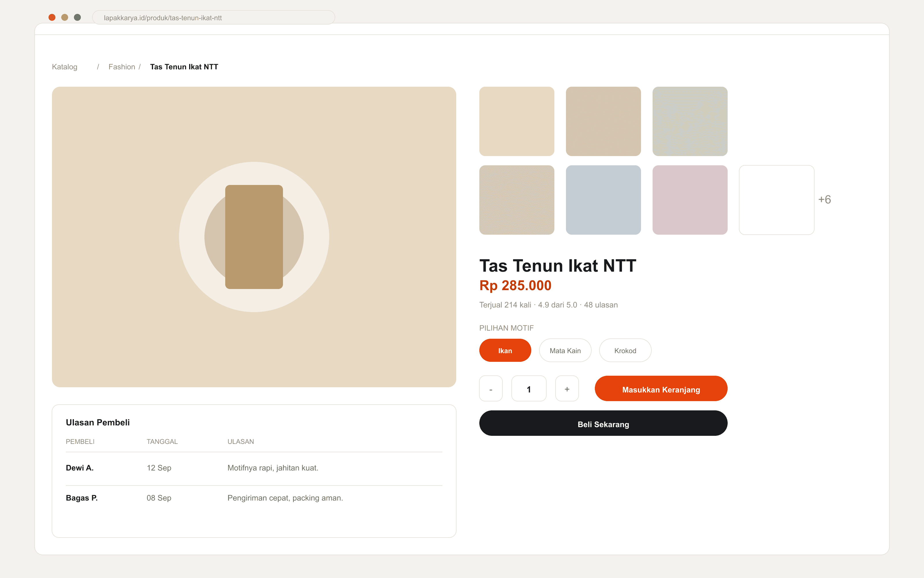This screenshot has height=578, width=924.
Task: Click reviewer name Bagas P.
Action: [x=82, y=498]
